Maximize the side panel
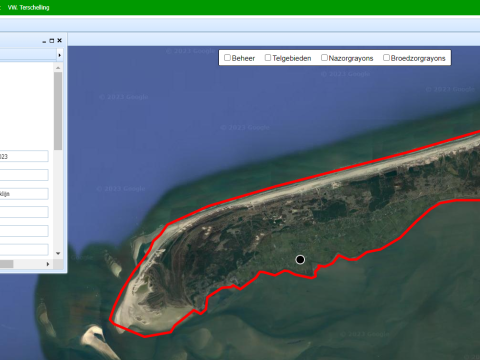This screenshot has height=360, width=480. (52, 41)
